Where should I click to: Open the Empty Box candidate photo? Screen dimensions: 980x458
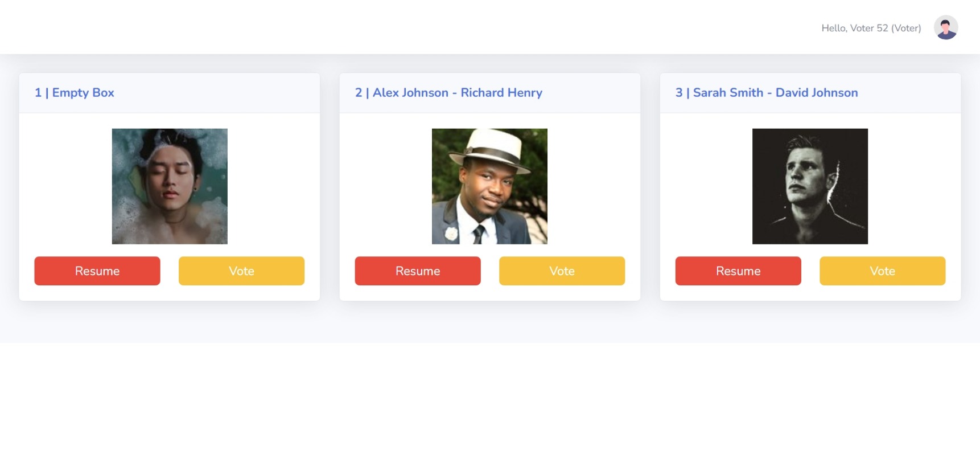pyautogui.click(x=170, y=186)
